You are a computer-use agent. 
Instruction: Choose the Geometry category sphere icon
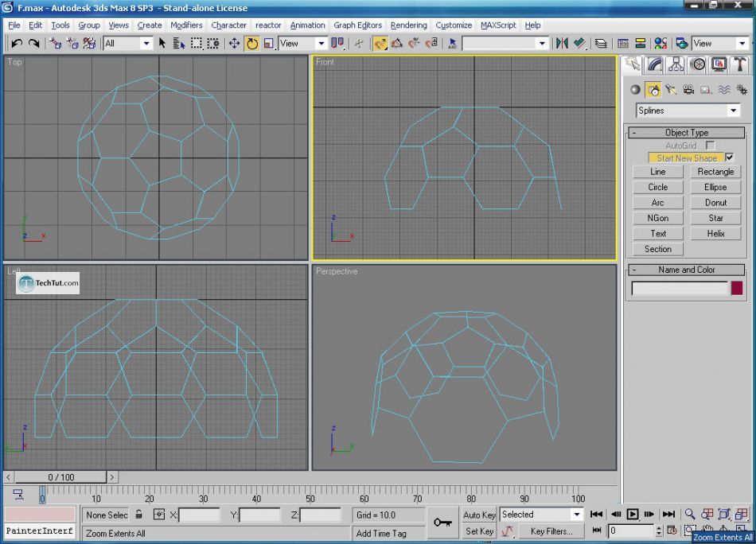pos(635,90)
